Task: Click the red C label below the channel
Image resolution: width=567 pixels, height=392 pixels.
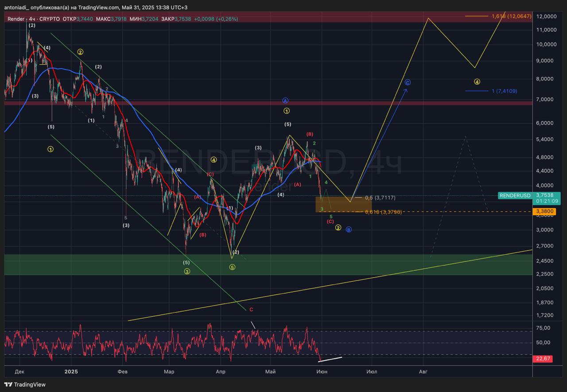Action: (251, 310)
